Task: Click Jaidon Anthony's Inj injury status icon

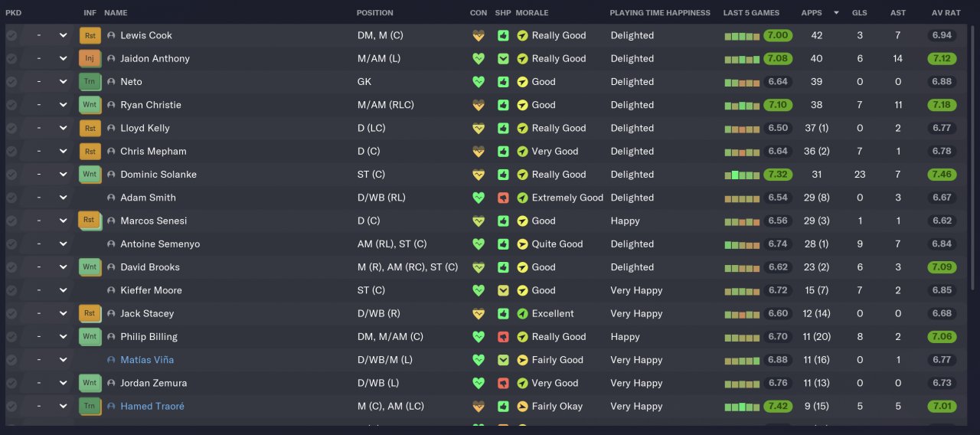Action: point(90,58)
